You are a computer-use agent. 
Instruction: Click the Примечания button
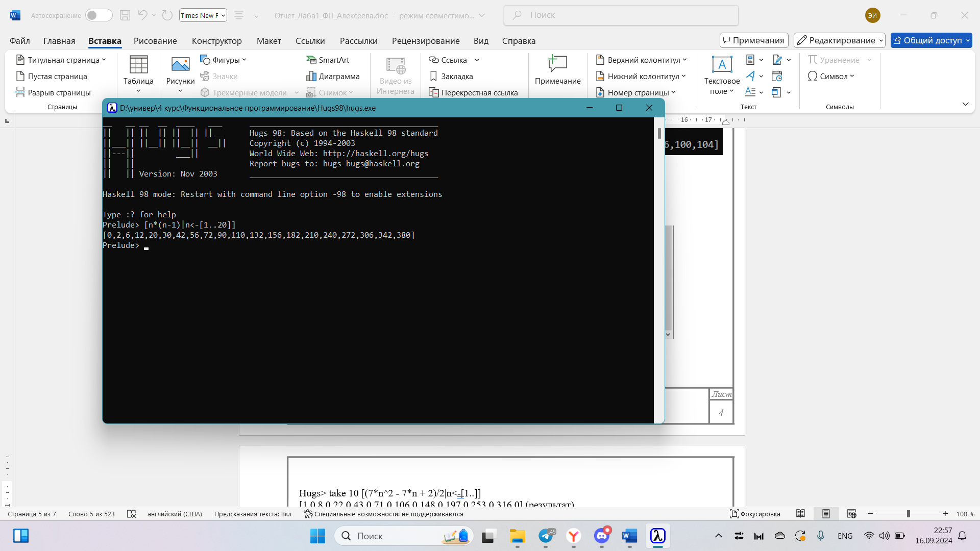[x=754, y=40]
